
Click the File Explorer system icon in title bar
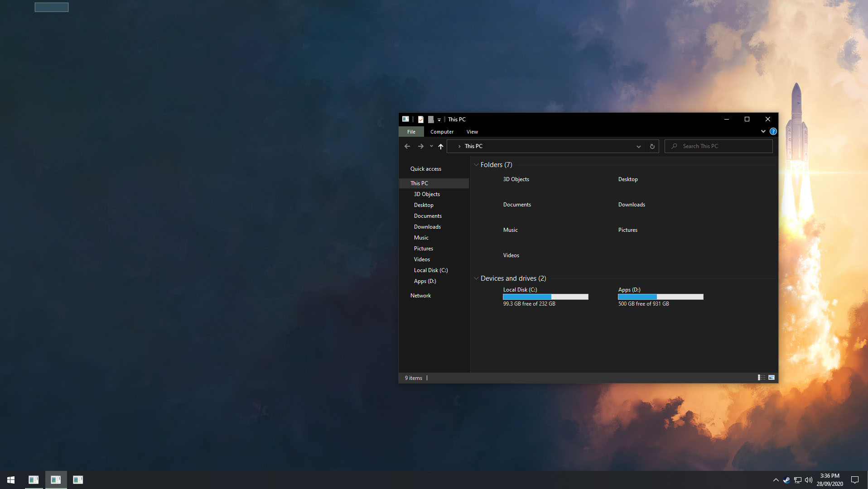pos(405,119)
